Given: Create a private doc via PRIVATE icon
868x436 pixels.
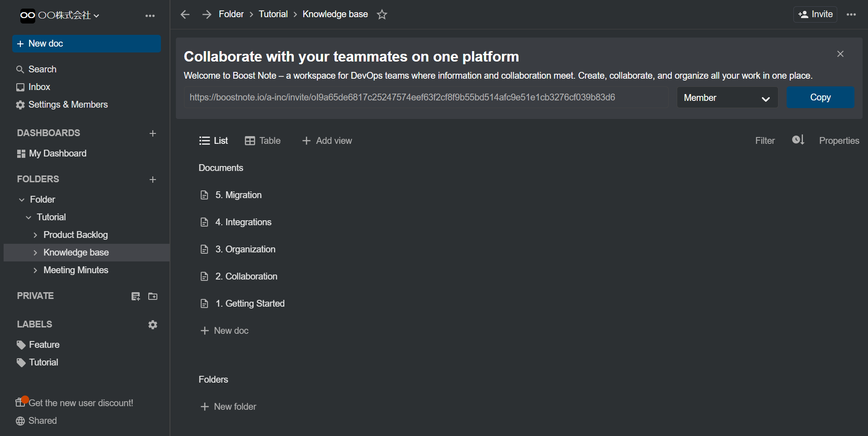Looking at the screenshot, I should point(136,296).
